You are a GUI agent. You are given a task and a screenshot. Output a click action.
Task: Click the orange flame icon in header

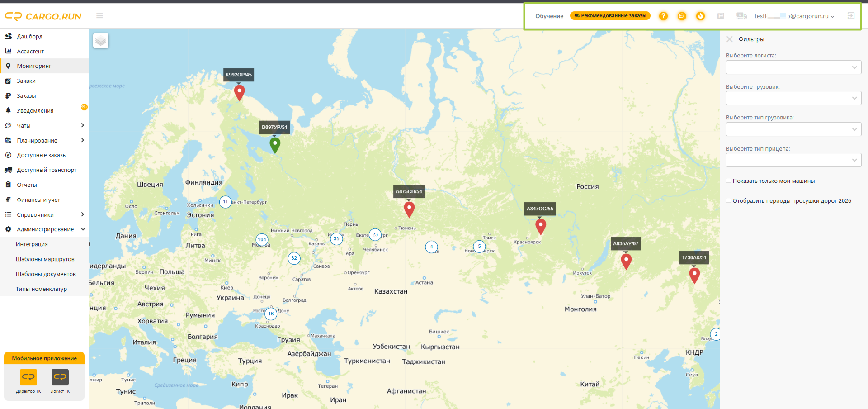(700, 16)
